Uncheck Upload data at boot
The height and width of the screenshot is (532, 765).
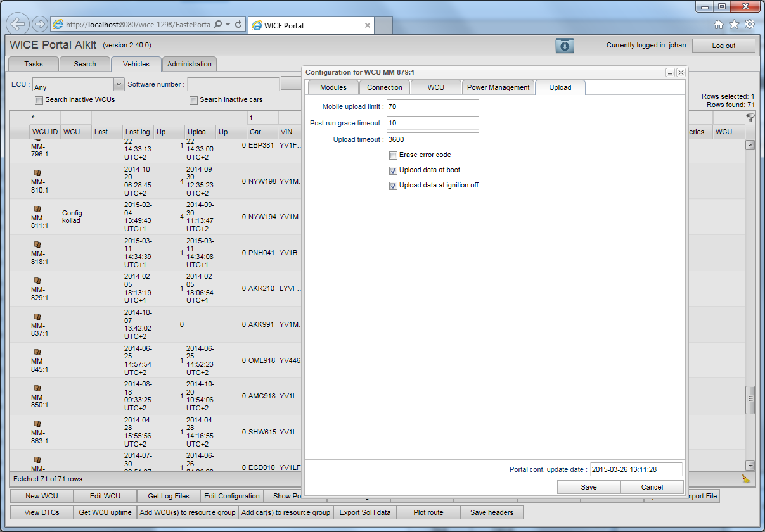pyautogui.click(x=394, y=170)
